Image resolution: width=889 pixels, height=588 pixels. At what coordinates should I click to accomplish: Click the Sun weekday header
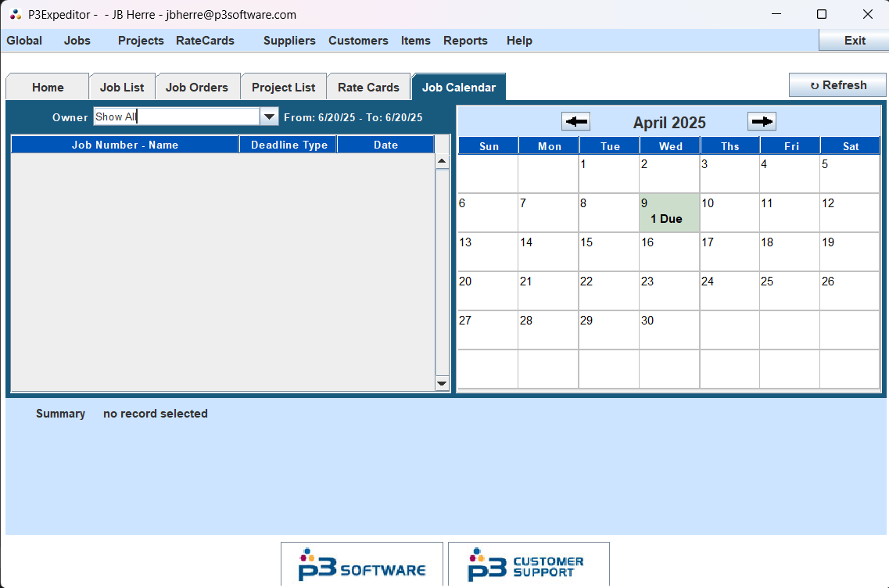[x=488, y=145]
